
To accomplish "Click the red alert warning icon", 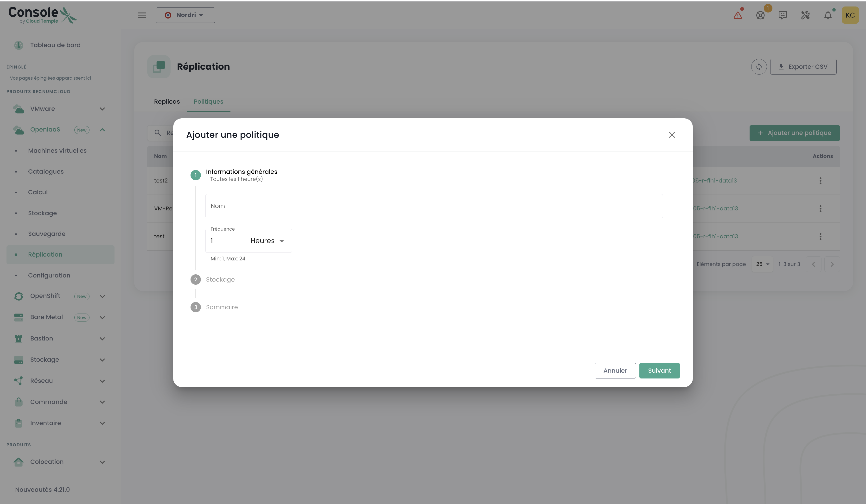I will coord(738,15).
